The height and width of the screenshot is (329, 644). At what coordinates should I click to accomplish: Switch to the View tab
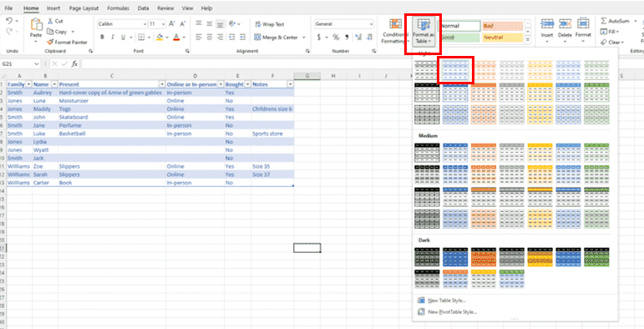188,8
